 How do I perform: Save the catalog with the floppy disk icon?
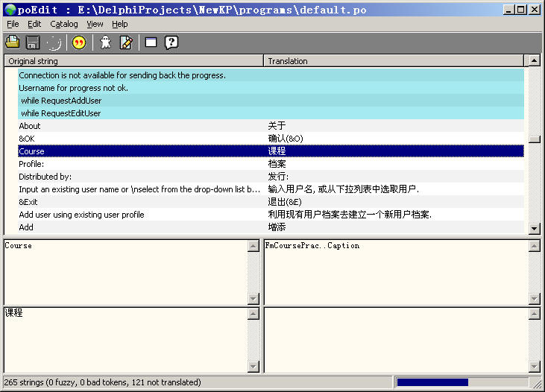33,42
